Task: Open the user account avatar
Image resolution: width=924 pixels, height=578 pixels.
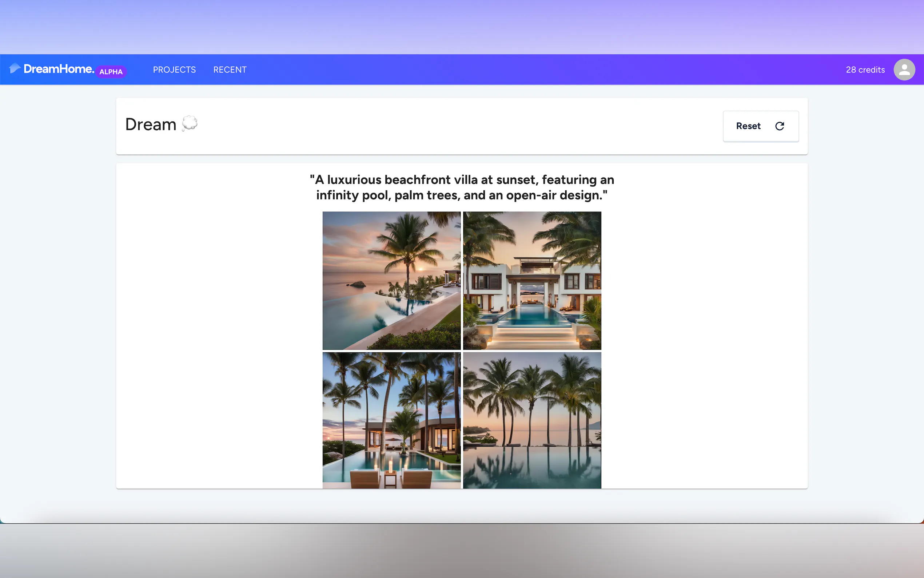Action: click(904, 70)
